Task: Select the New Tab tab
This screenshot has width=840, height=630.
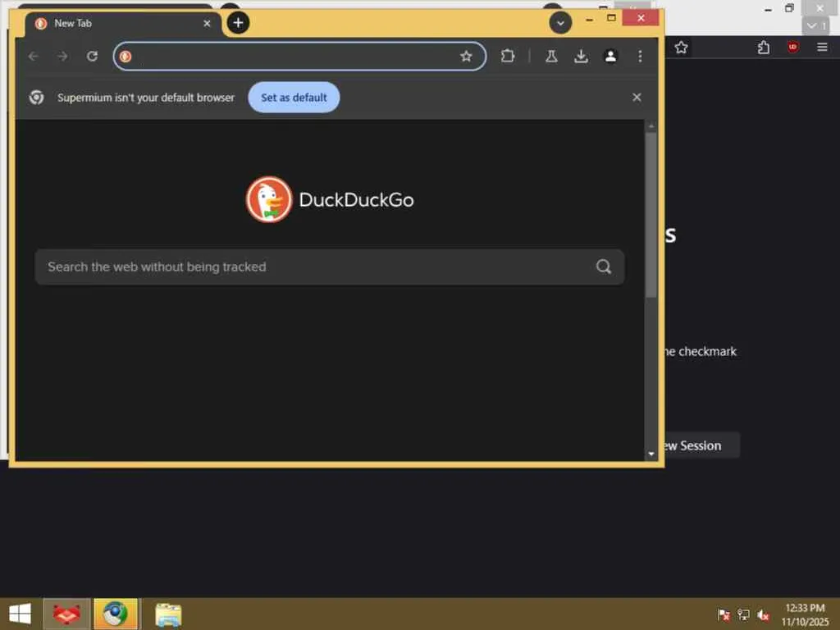Action: click(x=123, y=24)
